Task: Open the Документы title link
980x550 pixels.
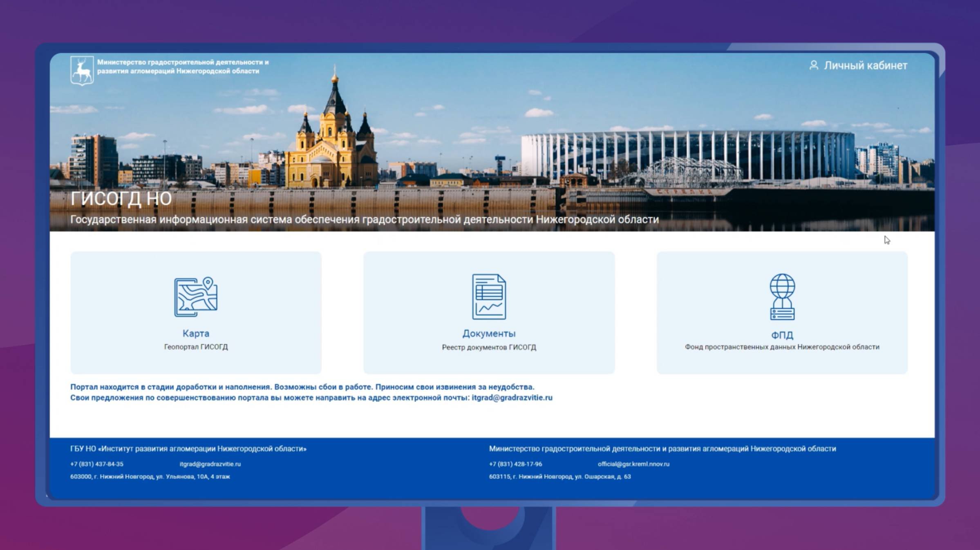Action: click(489, 333)
